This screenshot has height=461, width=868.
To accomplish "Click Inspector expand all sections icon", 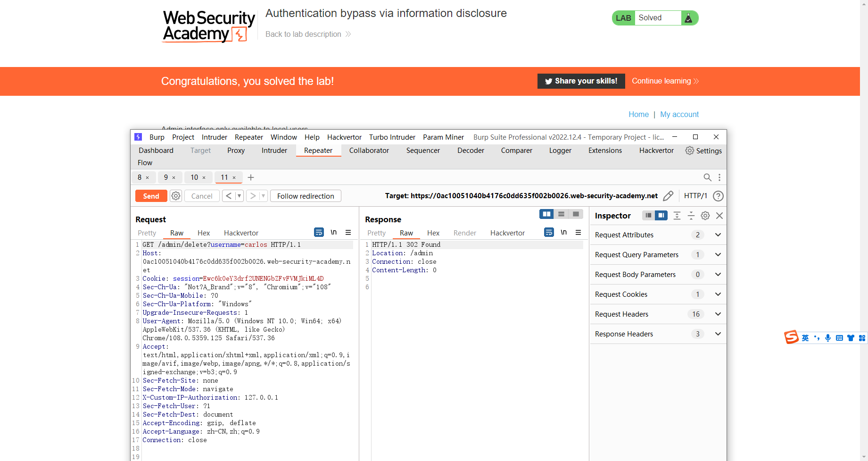I will [677, 216].
